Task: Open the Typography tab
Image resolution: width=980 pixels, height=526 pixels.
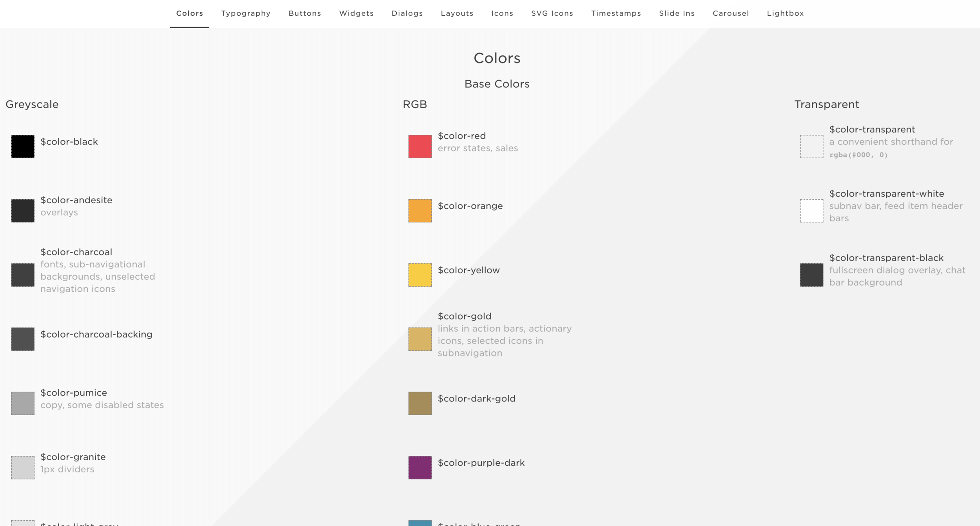Action: click(x=246, y=13)
